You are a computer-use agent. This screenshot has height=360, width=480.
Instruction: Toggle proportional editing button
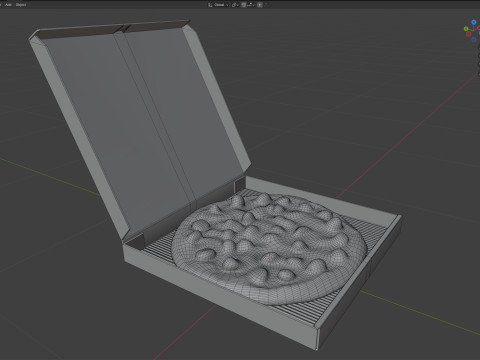[260, 5]
